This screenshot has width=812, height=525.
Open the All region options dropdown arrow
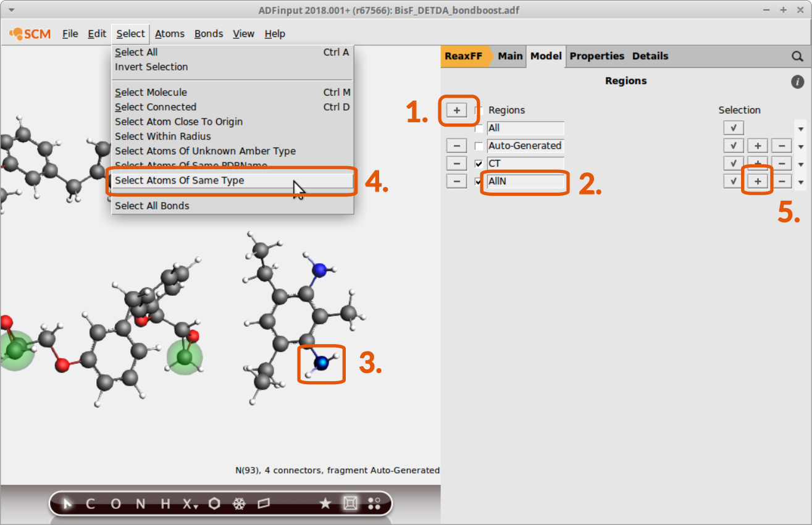click(x=801, y=129)
